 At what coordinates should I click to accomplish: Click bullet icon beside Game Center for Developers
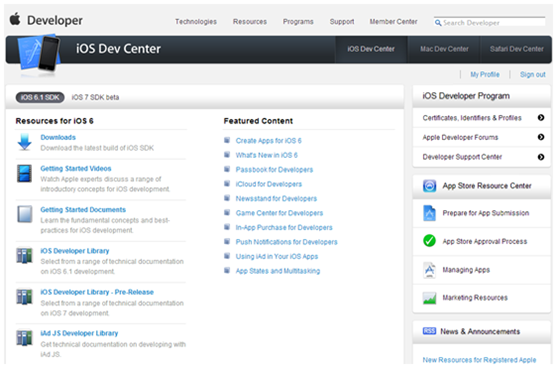227,212
